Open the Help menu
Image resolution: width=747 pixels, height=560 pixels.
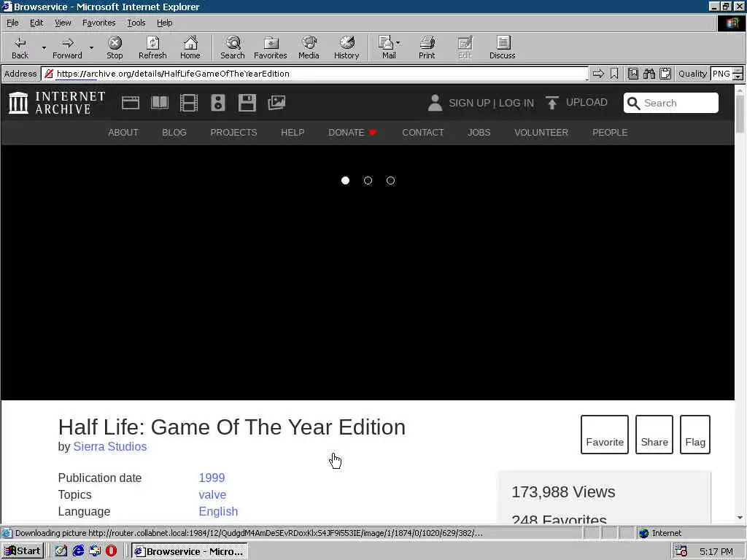coord(164,23)
